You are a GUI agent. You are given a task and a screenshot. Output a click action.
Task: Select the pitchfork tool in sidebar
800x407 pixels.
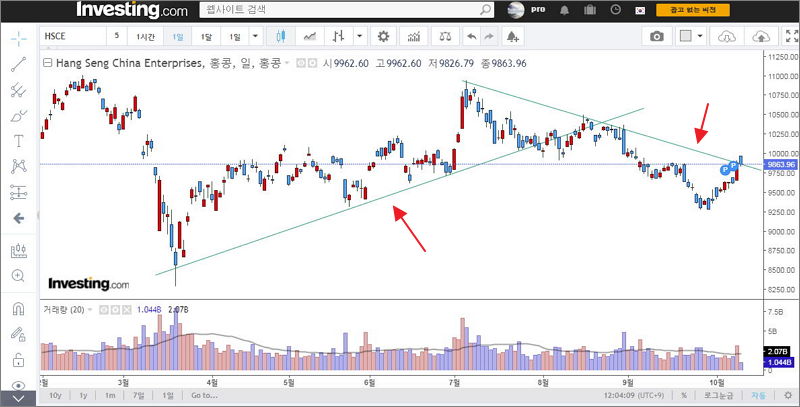tap(18, 90)
